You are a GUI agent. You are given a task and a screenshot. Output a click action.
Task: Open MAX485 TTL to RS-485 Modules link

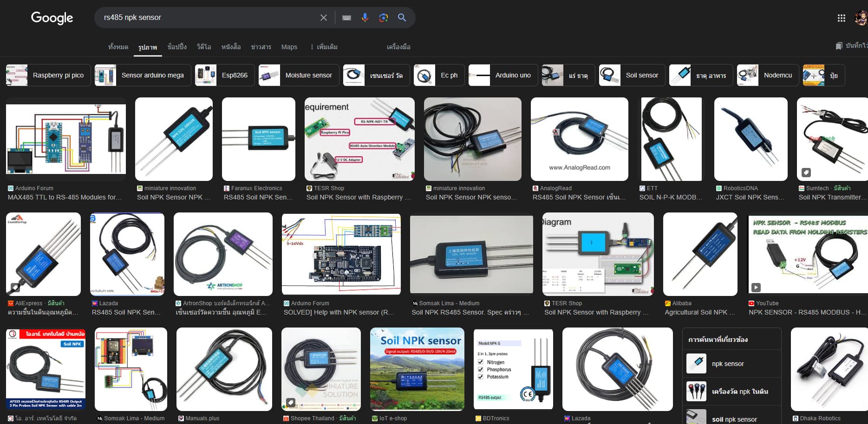pyautogui.click(x=65, y=197)
